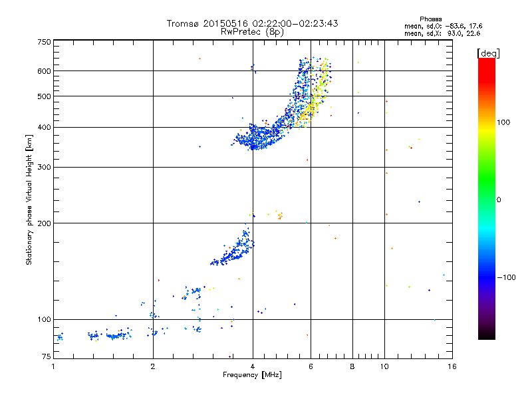Click the 'Phases' heading text

point(430,19)
